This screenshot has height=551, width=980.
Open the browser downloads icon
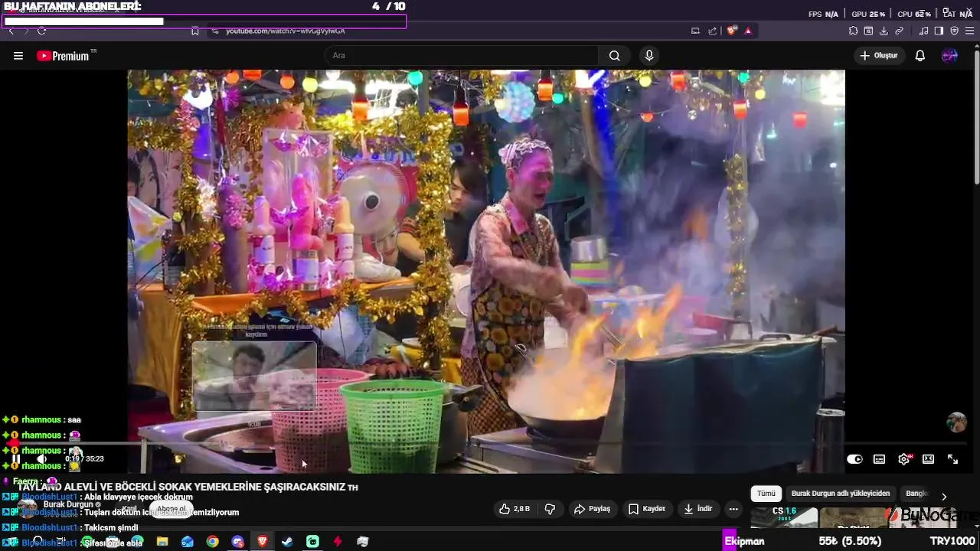tap(884, 31)
